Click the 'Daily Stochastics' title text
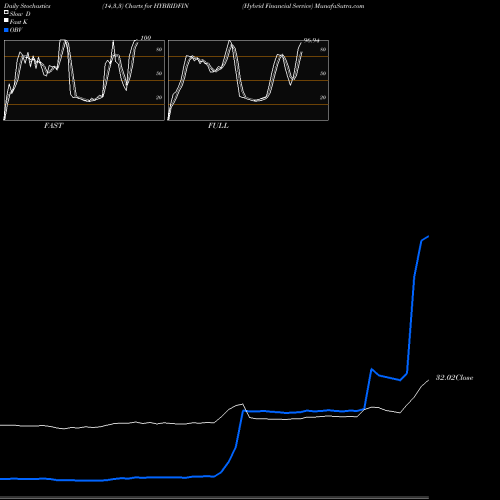 (27, 6)
